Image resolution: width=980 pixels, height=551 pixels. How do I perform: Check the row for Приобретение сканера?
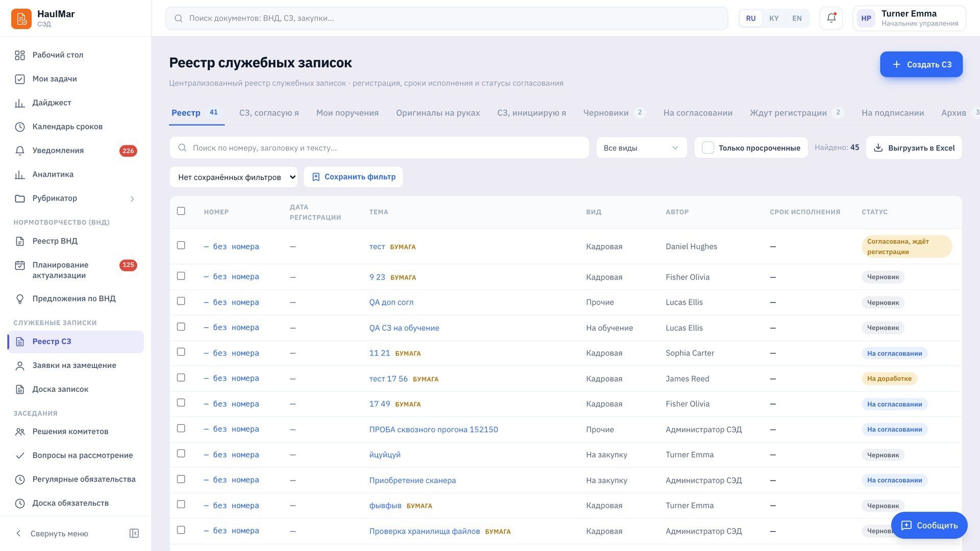[x=181, y=479]
